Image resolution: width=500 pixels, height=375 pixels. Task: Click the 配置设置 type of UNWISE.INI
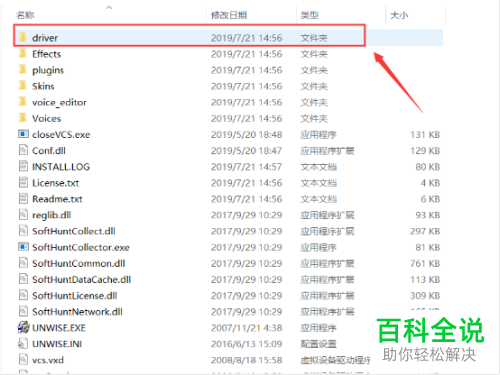319,344
